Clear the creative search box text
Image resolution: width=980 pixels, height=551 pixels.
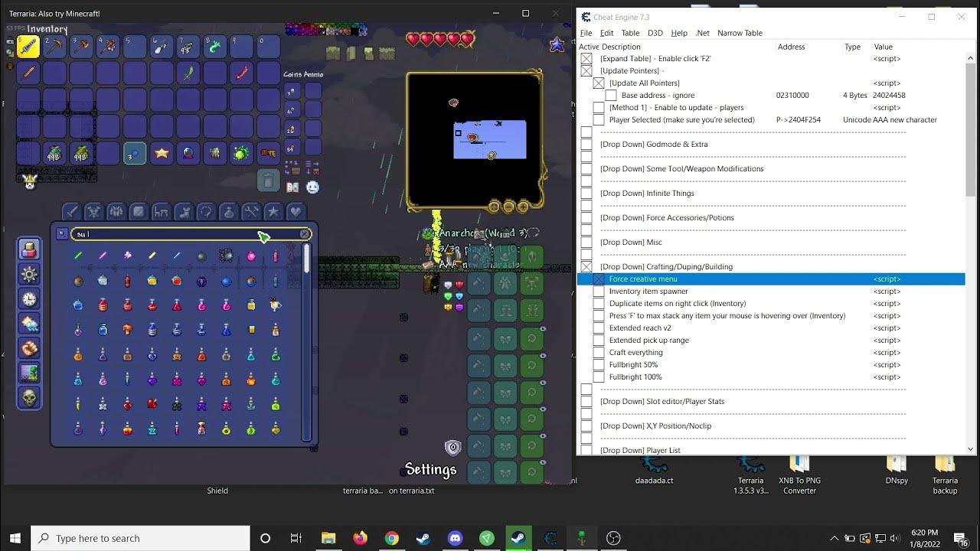tap(305, 234)
